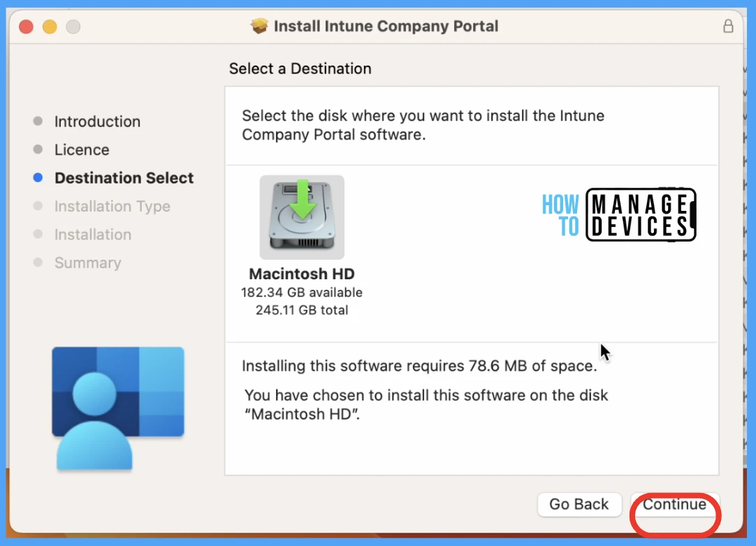Click the package icon beside the window title

pos(259,26)
